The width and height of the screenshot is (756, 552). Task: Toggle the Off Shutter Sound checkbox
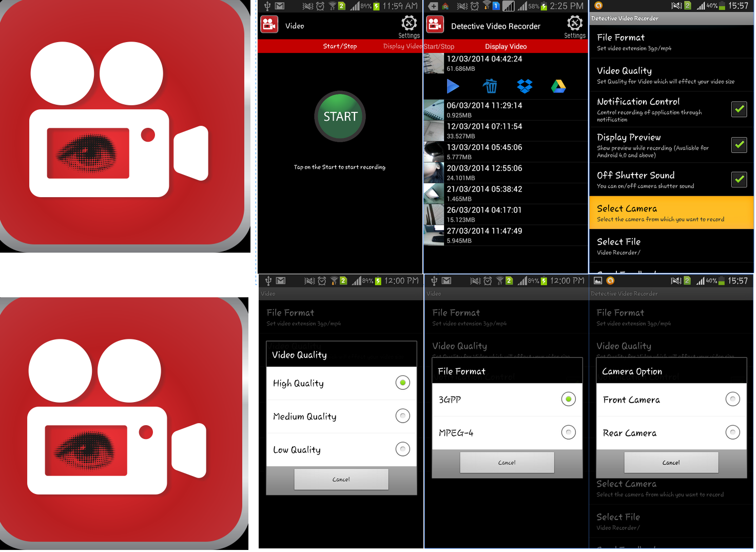739,179
